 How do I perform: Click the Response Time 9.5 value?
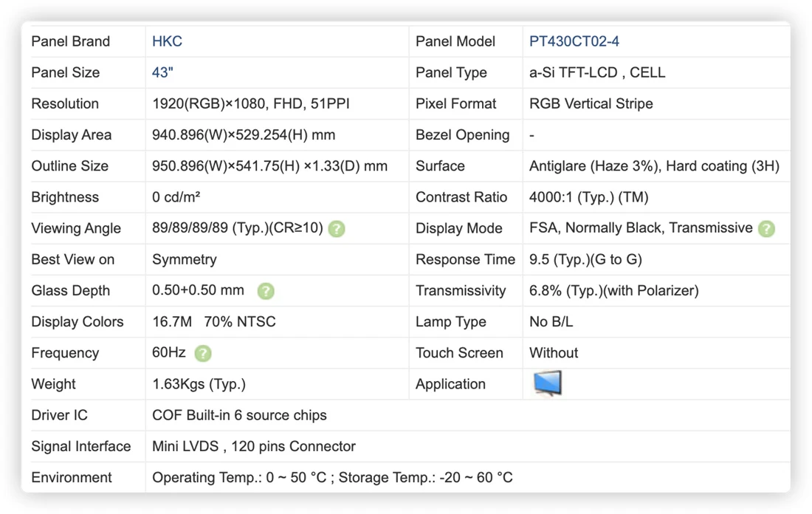point(585,260)
